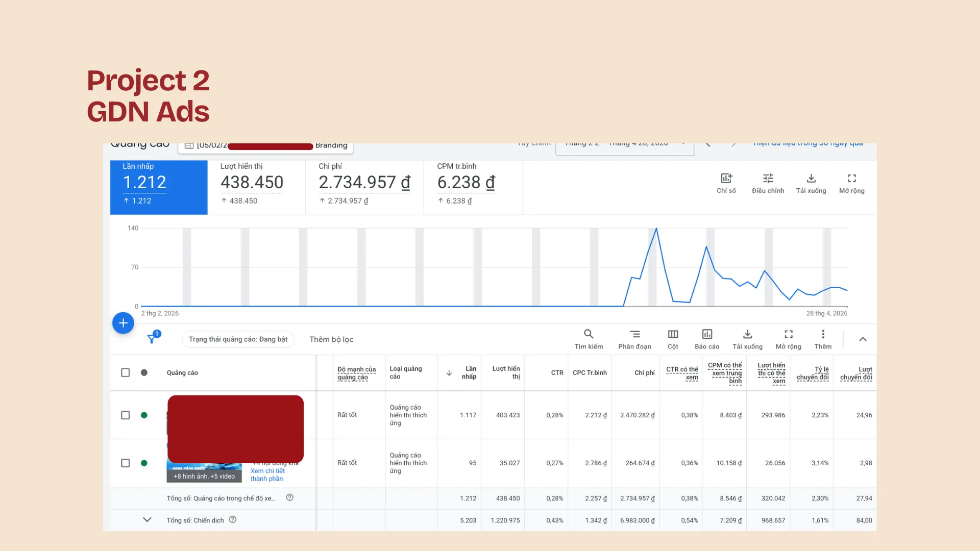980x551 pixels.
Task: Expand the Tổng số: Chiến dịch row chevron
Action: tap(147, 520)
